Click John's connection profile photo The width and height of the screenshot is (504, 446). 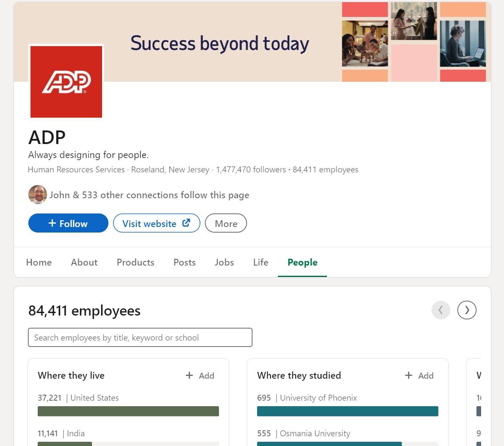(38, 194)
